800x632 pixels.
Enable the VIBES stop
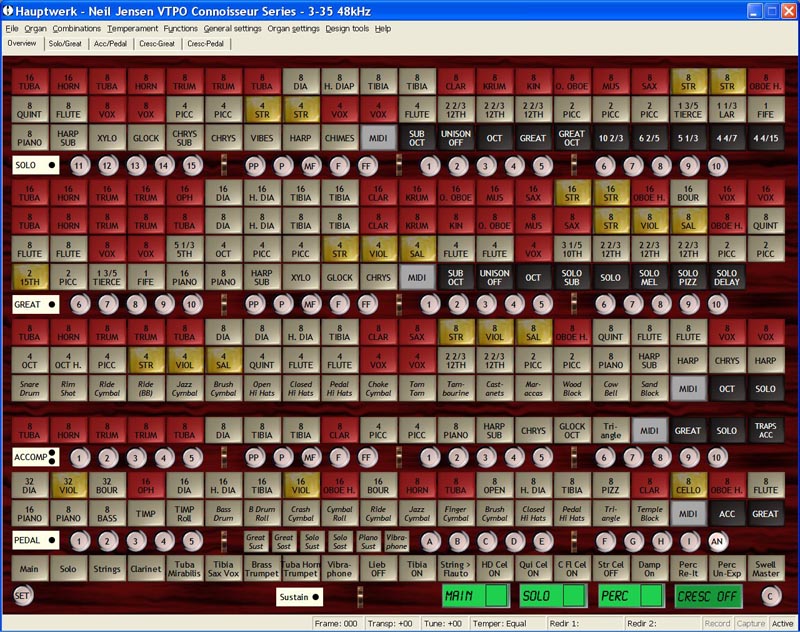262,138
